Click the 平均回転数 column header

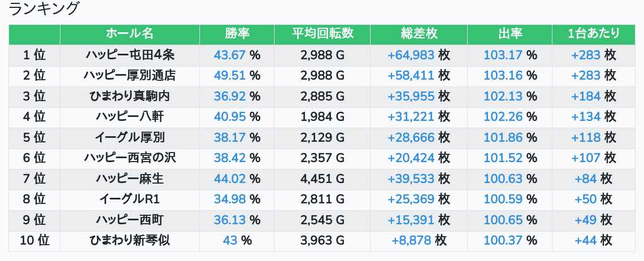click(x=322, y=34)
